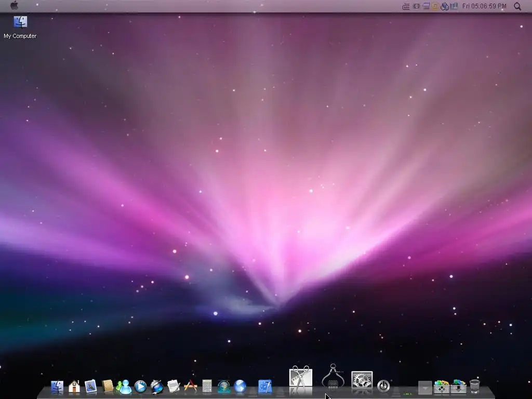
Task: Open the Trash can in dock
Action: pos(475,387)
